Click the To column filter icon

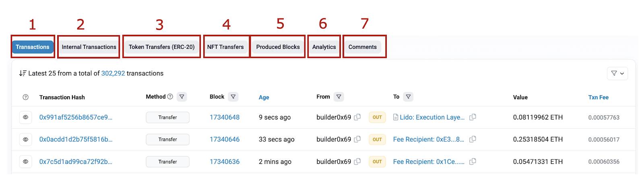coord(409,97)
